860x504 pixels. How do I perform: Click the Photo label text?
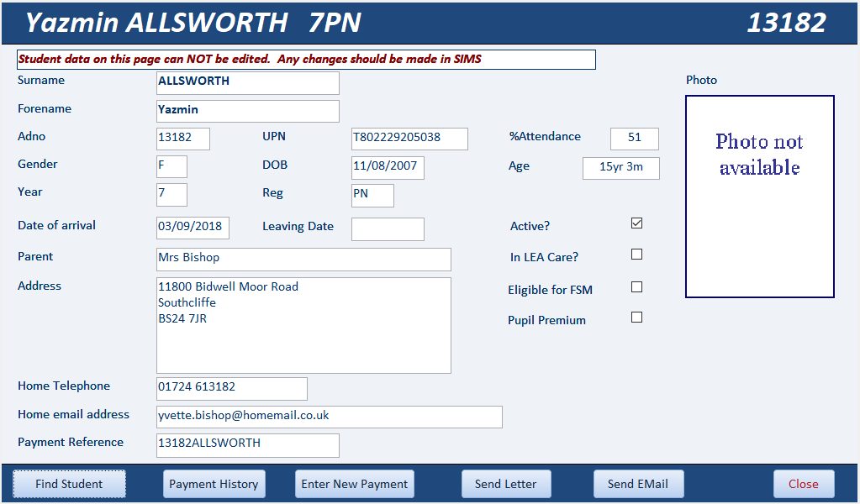pyautogui.click(x=701, y=80)
